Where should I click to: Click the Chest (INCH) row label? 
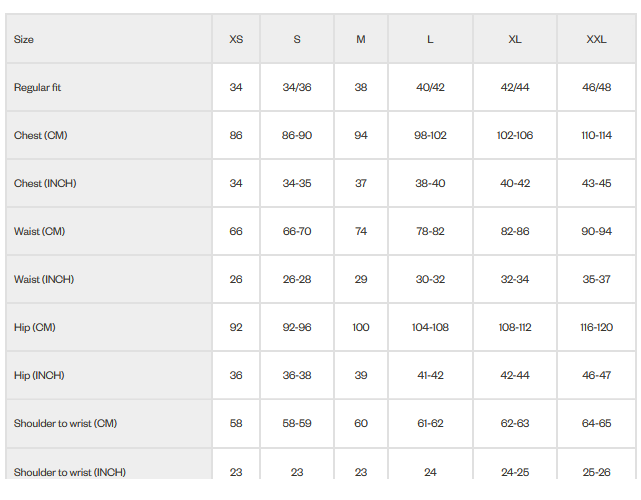coord(45,183)
